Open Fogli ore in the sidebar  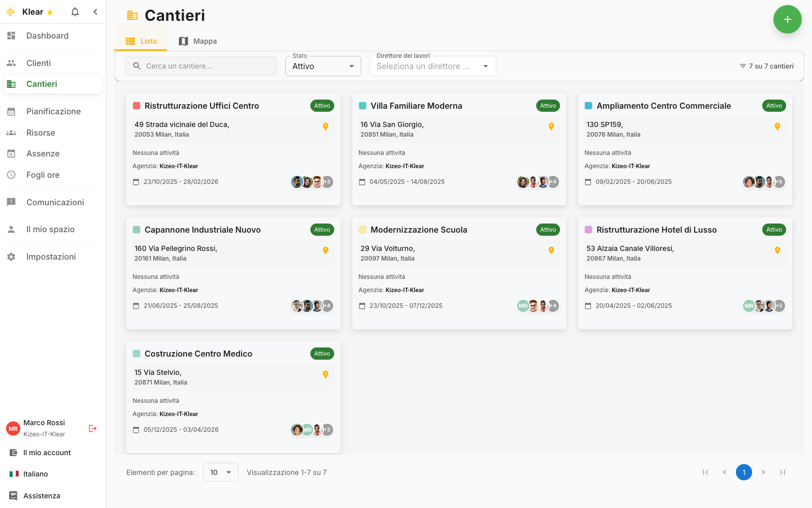42,175
